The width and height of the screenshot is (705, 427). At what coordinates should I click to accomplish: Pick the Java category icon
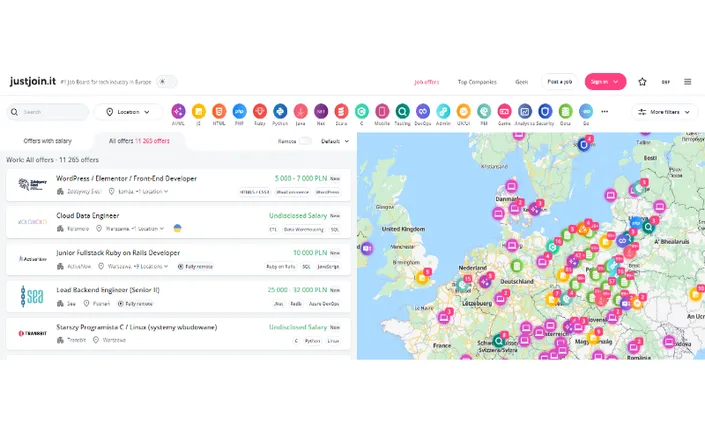click(300, 111)
